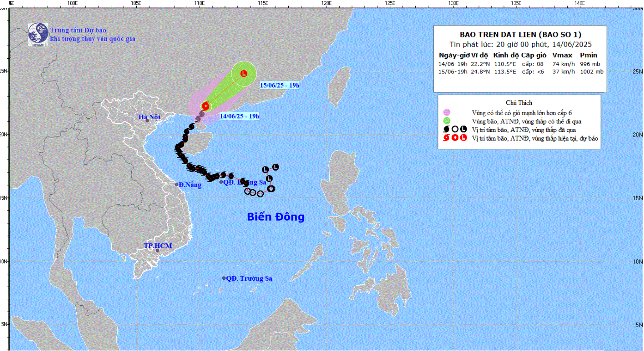Screen dimensions: 644x351
Task: Select the red L icon in legend
Action: [x=463, y=138]
